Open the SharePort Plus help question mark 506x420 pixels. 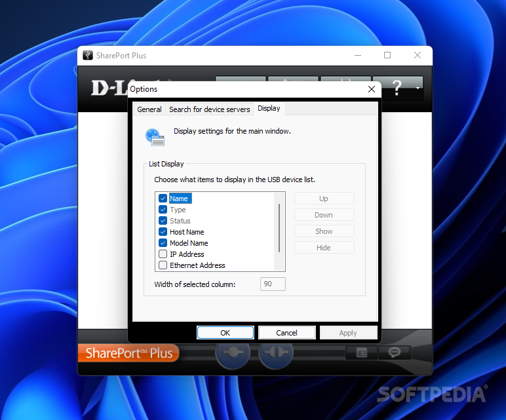click(397, 87)
